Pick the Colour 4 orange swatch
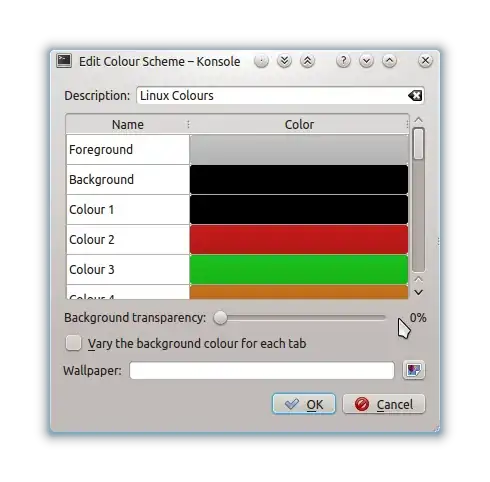 click(x=299, y=292)
